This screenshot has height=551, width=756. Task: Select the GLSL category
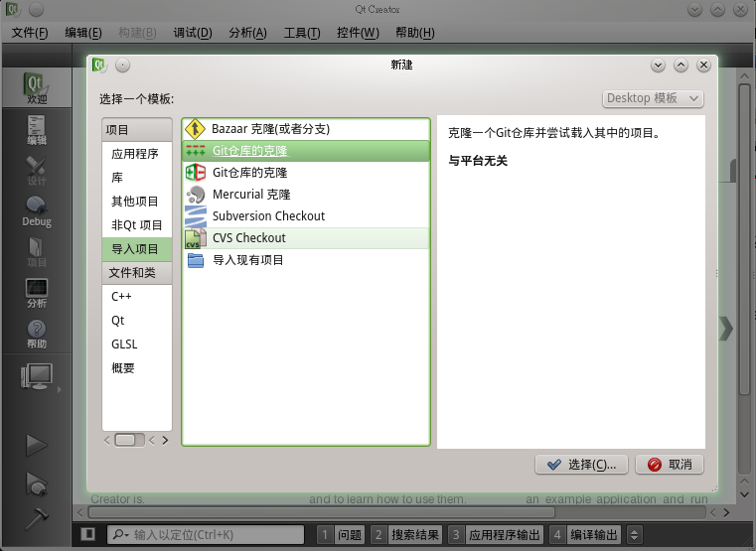(x=137, y=344)
